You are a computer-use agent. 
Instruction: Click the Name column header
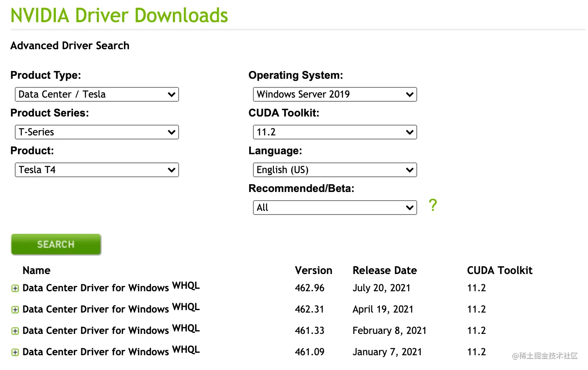coord(37,270)
